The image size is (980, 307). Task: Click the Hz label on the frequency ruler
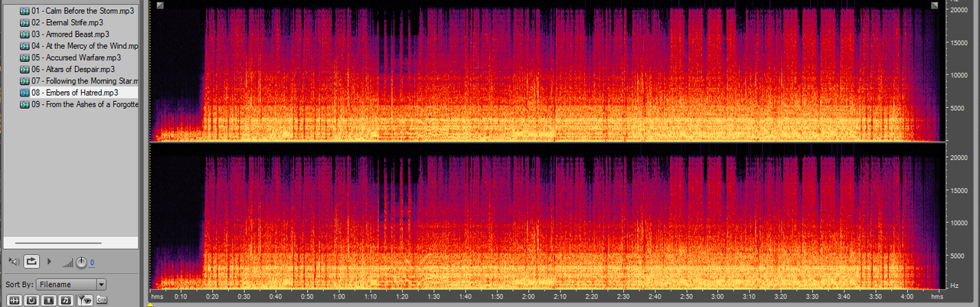pos(954,285)
